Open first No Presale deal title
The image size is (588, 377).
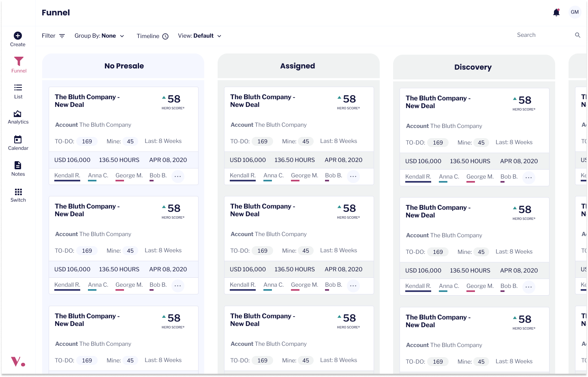tap(87, 101)
